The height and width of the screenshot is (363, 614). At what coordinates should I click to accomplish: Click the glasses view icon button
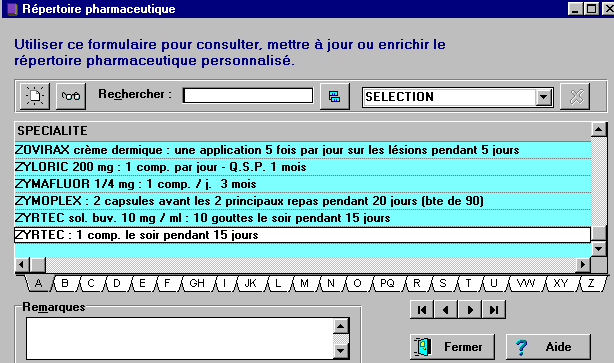coord(71,96)
